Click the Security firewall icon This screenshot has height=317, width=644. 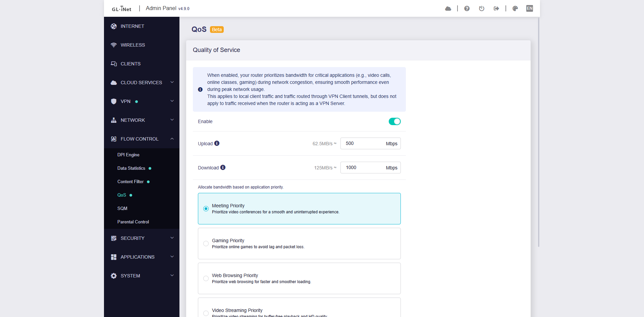point(114,238)
